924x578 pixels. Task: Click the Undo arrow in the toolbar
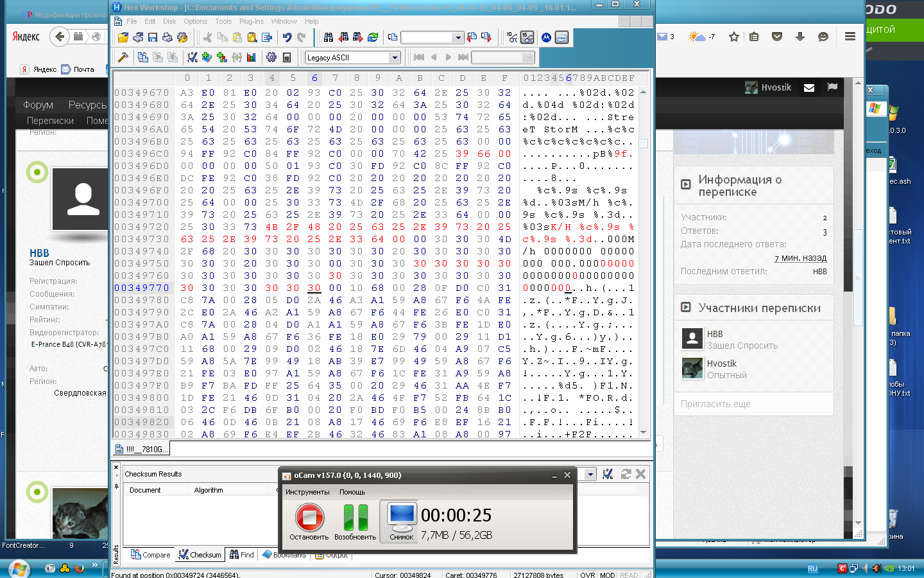(x=287, y=38)
